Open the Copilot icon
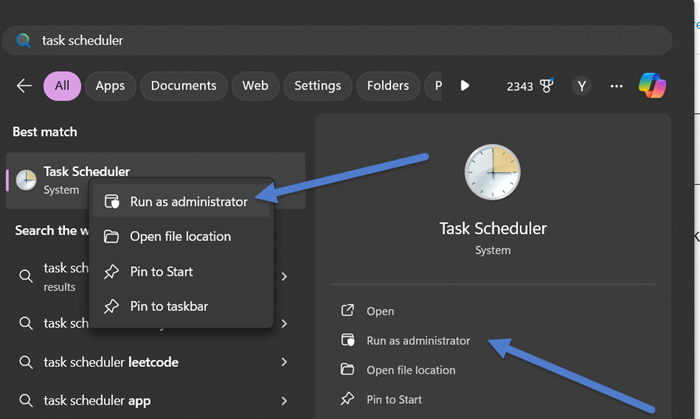 (652, 86)
